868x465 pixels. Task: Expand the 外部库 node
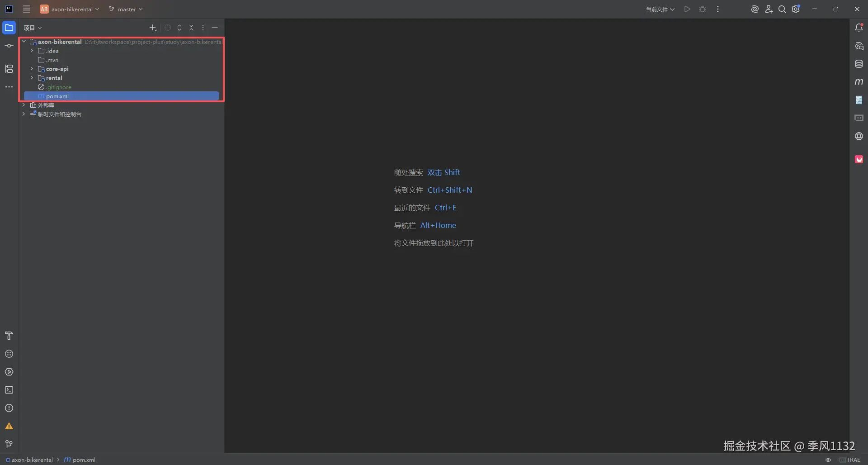[x=24, y=105]
